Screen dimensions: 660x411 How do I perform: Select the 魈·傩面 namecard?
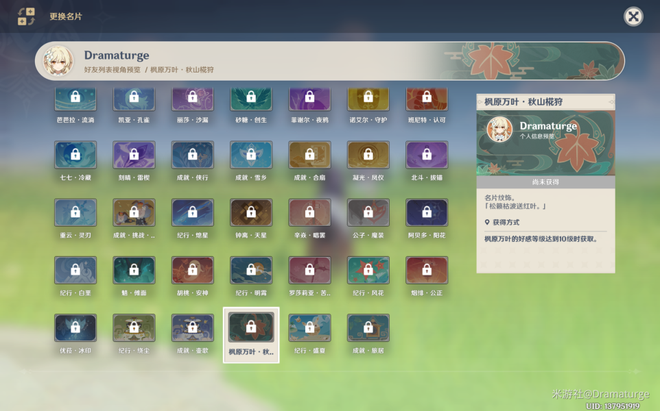point(134,270)
